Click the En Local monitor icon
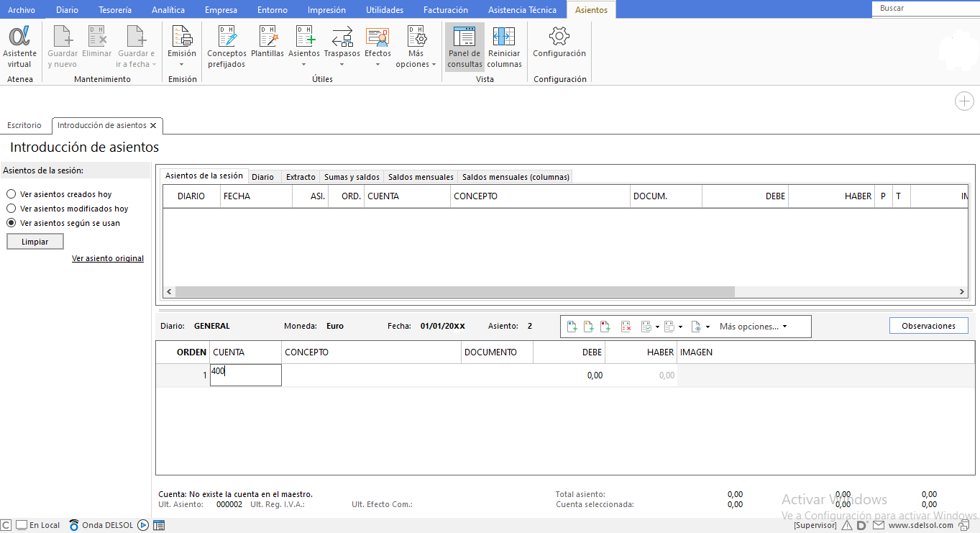The width and height of the screenshot is (980, 533). [22, 525]
